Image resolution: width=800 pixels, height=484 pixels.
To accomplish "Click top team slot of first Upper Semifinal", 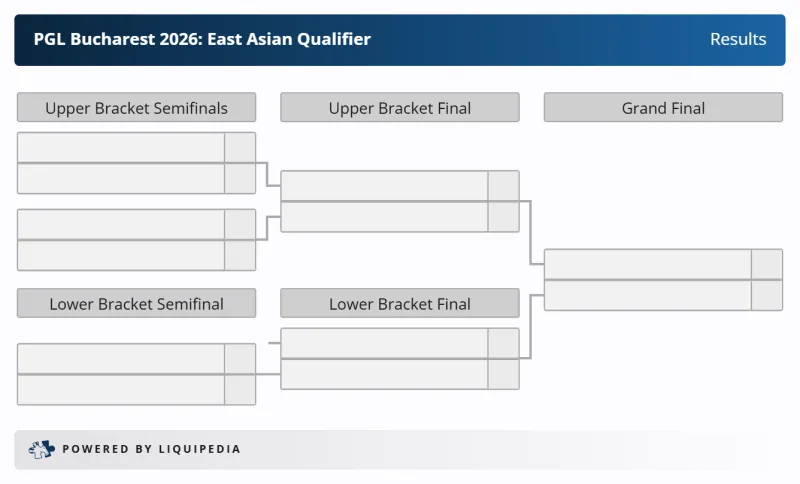I will click(121, 148).
